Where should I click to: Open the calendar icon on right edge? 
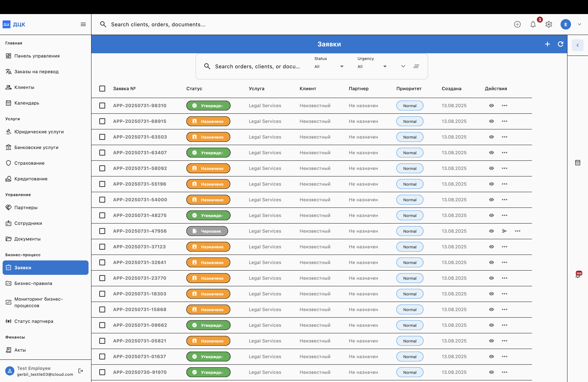point(578,162)
